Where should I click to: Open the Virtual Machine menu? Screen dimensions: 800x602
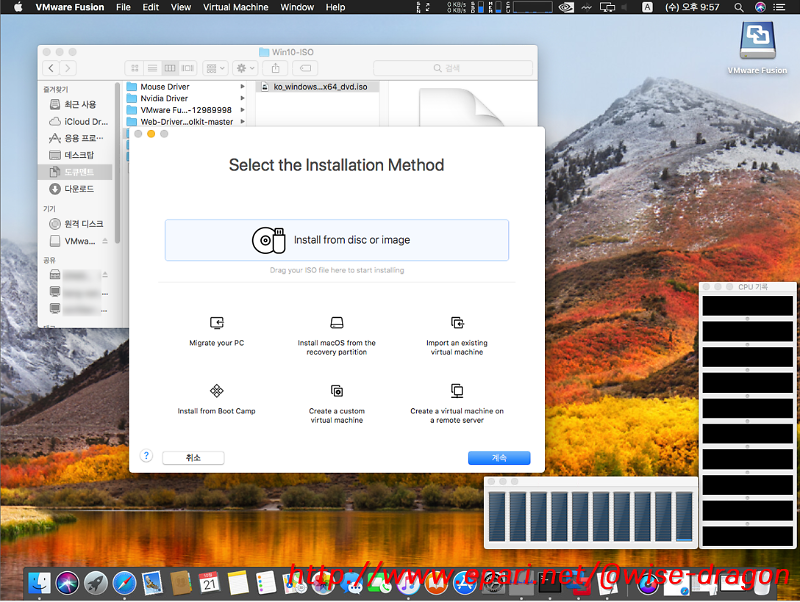coord(236,7)
